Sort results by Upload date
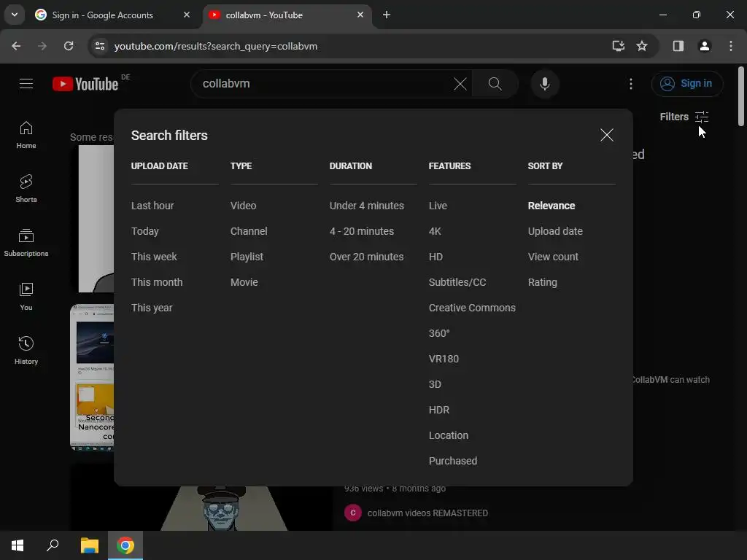 pyautogui.click(x=555, y=231)
